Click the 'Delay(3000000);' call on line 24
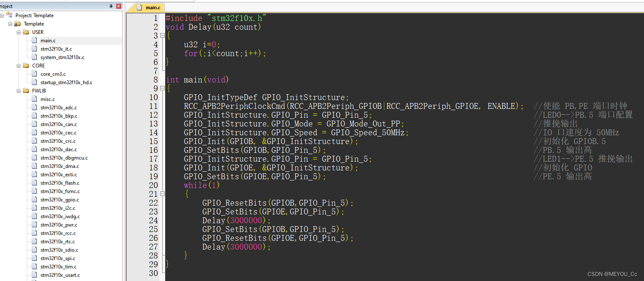Image resolution: width=644 pixels, height=281 pixels. pyautogui.click(x=237, y=220)
